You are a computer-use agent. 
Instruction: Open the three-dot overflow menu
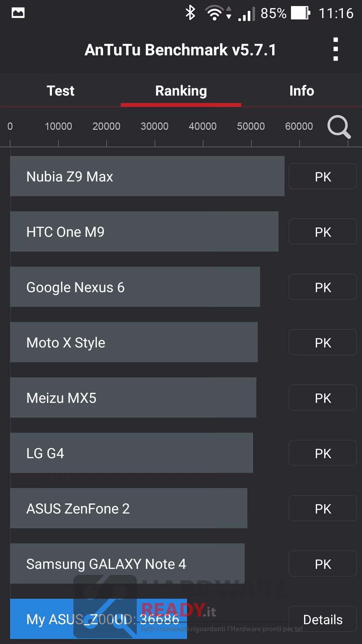click(x=336, y=49)
